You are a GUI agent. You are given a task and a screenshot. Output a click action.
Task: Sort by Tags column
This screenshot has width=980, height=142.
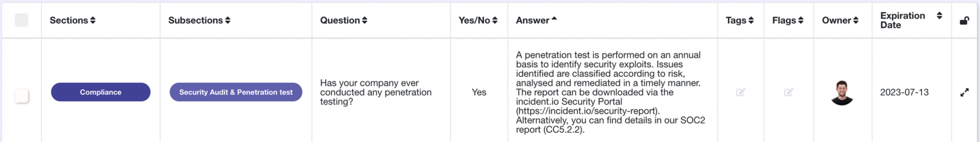click(x=751, y=21)
